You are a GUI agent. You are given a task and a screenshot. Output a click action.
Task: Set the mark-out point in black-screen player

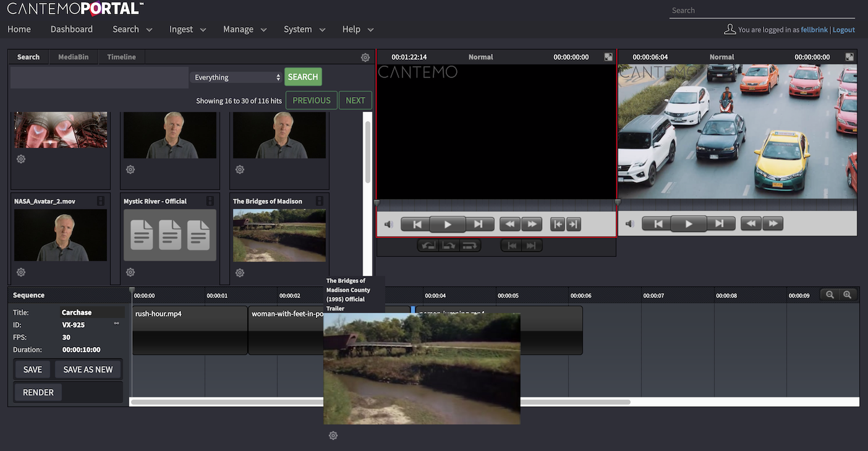pyautogui.click(x=574, y=224)
